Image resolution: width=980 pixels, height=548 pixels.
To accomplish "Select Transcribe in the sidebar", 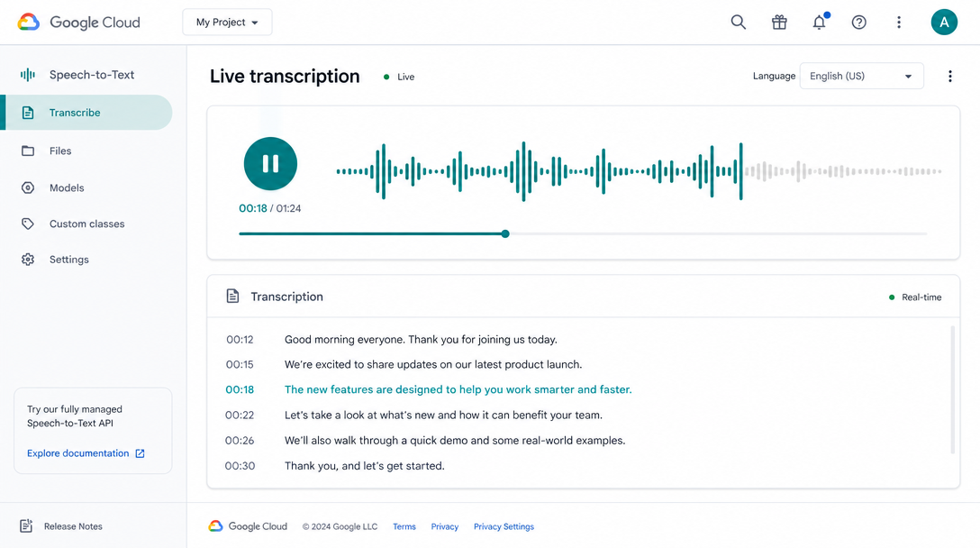I will click(x=86, y=113).
